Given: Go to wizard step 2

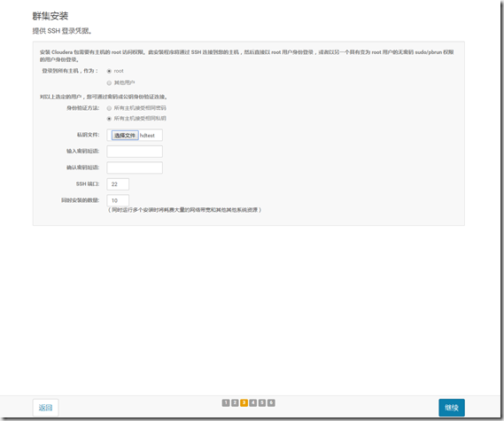Looking at the screenshot, I should coord(235,402).
